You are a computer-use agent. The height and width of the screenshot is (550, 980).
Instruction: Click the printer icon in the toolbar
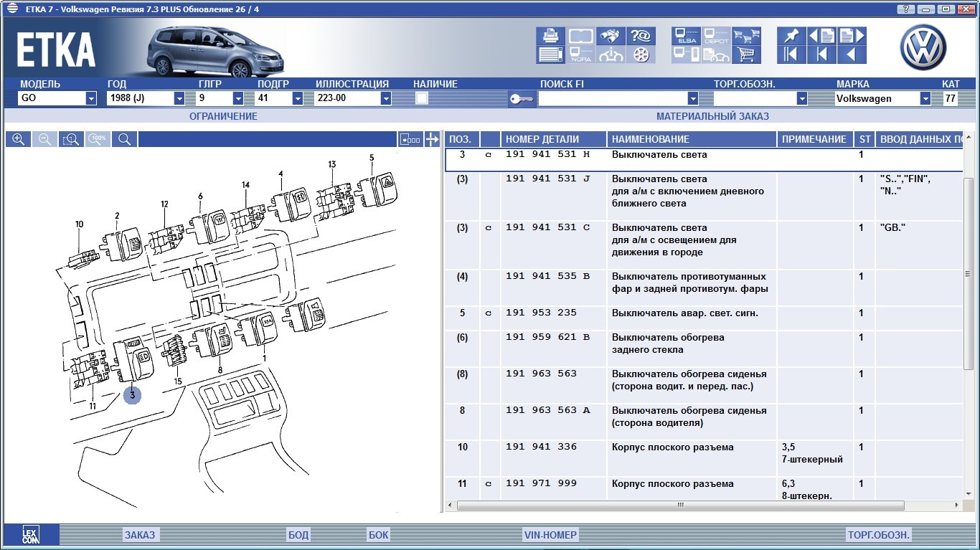click(x=550, y=35)
